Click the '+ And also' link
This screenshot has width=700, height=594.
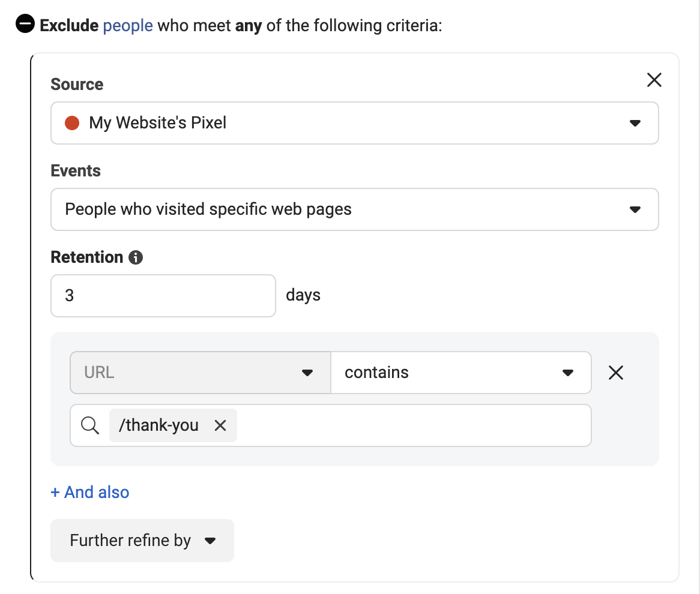[89, 492]
